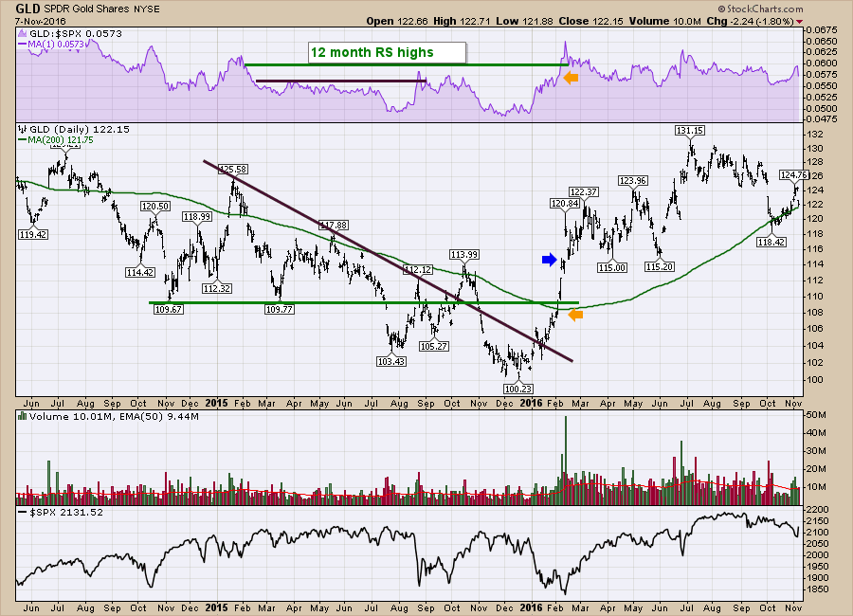The image size is (853, 616).
Task: Click the GLD ticker symbol in the header
Action: click(27, 9)
